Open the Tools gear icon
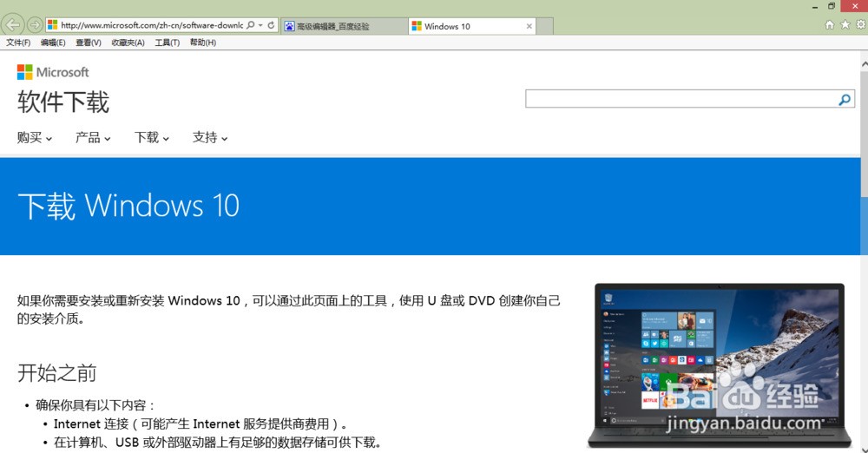The height and width of the screenshot is (453, 868). [861, 24]
